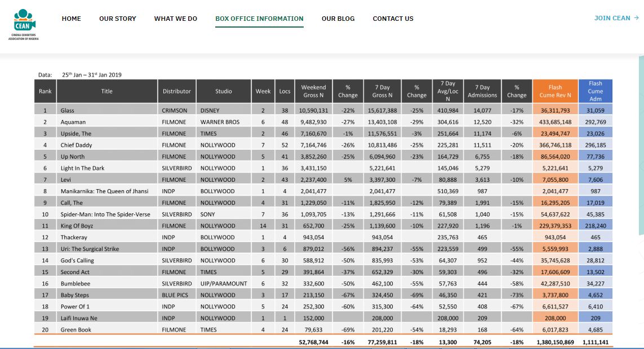Click total weekend gross 52,768,744
Image resolution: width=644 pixels, height=349 pixels.
tap(313, 342)
